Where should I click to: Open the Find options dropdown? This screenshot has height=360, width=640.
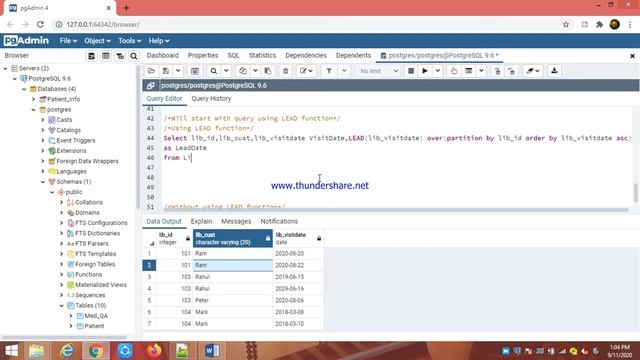(x=226, y=71)
